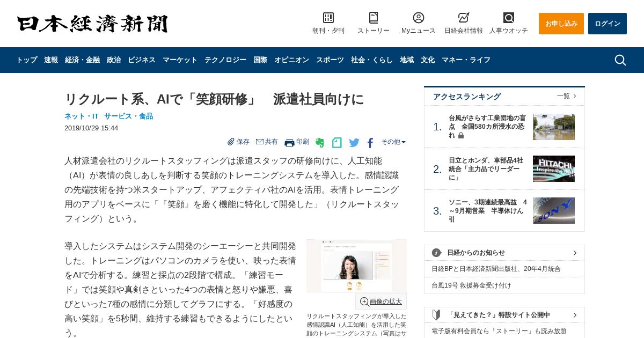
Task: Open the 日経会社情報 chart icon
Action: [x=464, y=18]
